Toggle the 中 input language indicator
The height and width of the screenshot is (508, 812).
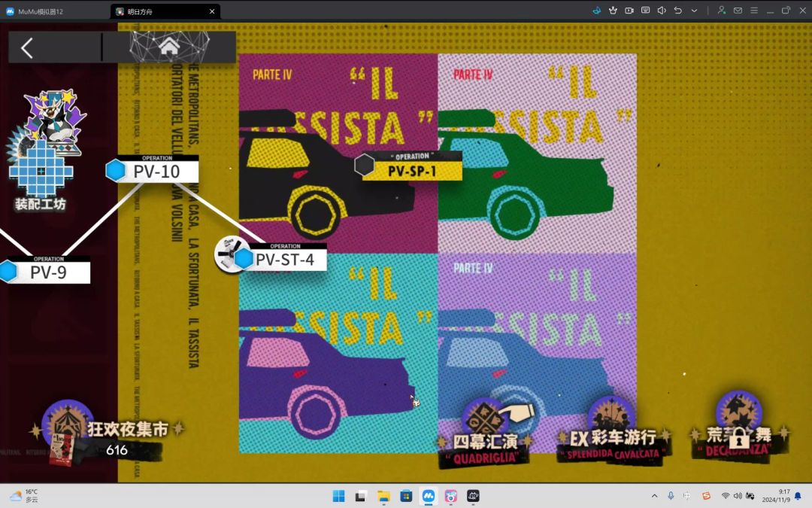[687, 496]
